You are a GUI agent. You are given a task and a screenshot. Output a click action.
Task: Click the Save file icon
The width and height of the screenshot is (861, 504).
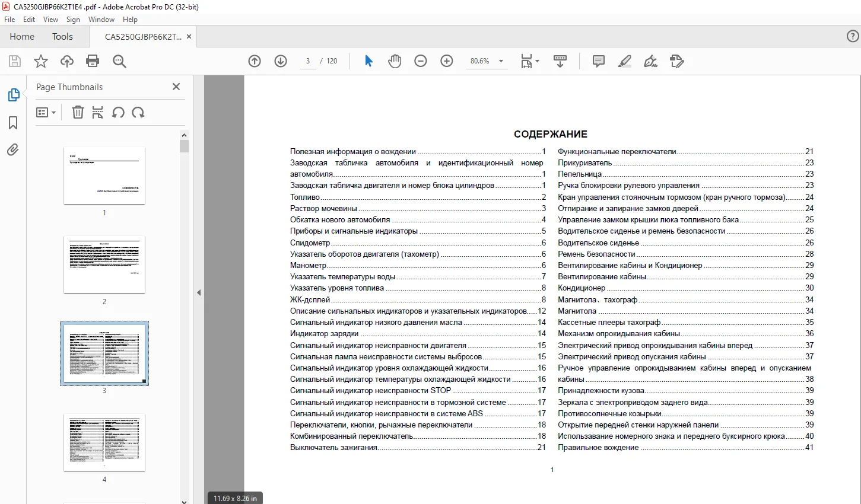click(15, 61)
